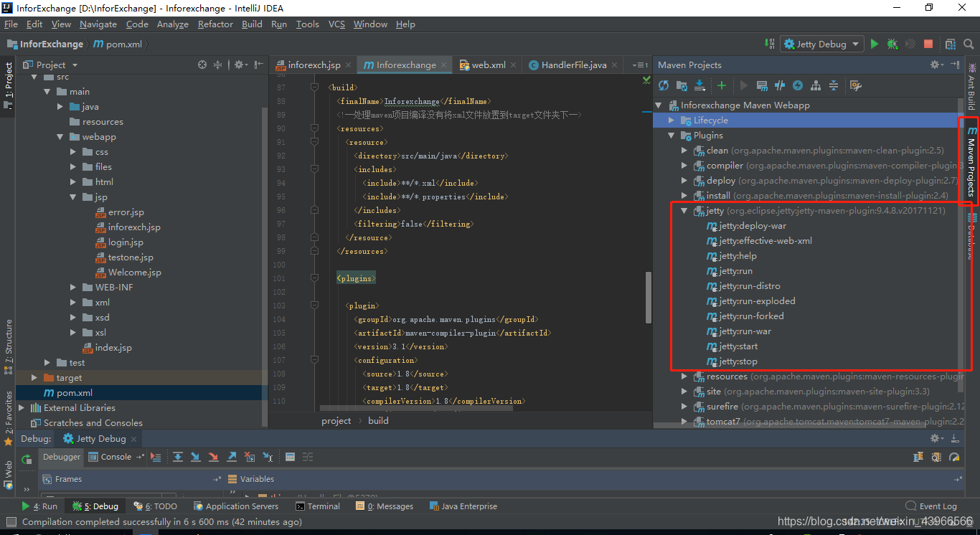Image resolution: width=980 pixels, height=535 pixels.
Task: Expand the WEB-INF folder
Action: 73,288
